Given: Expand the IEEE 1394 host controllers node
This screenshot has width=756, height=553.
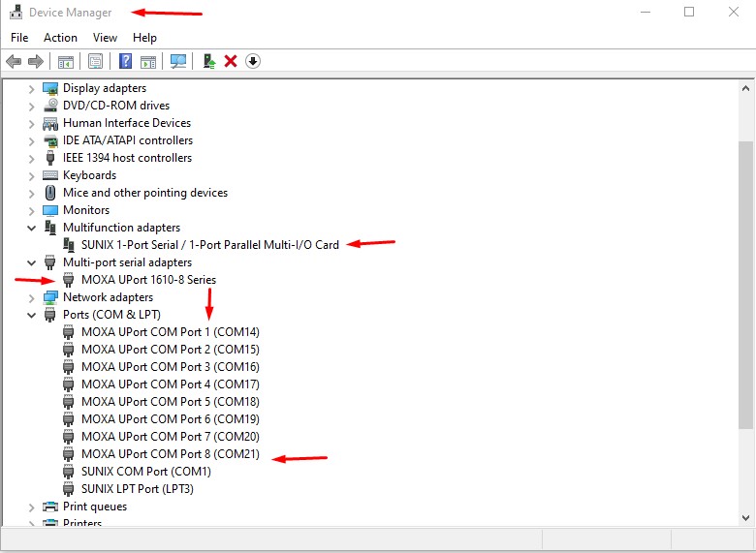Looking at the screenshot, I should coord(31,159).
